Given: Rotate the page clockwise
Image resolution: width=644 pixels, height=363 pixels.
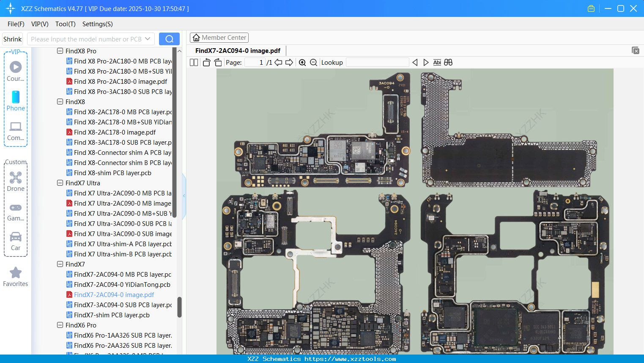Looking at the screenshot, I should pos(218,62).
